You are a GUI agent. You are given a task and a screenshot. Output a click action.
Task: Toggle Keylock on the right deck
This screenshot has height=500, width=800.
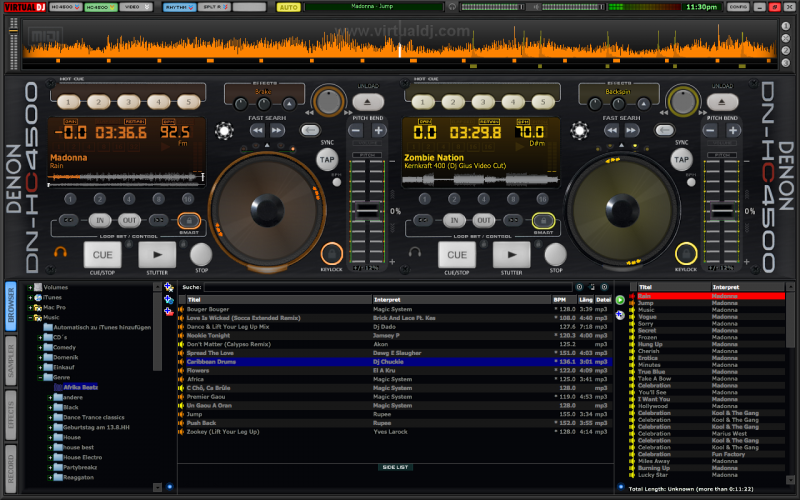click(686, 253)
